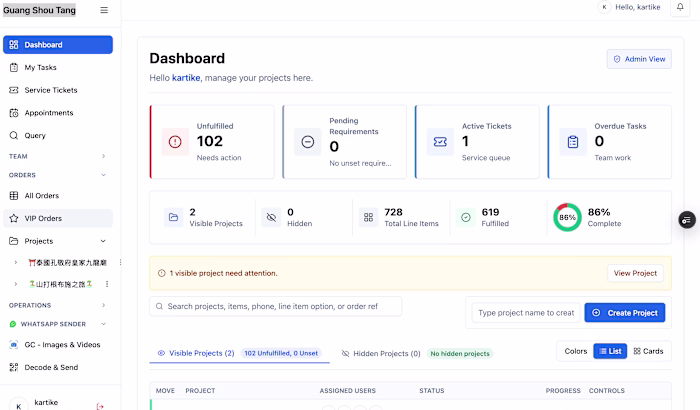Click the kartike name link in greeting
Screen dimensions: 700x410
[x=186, y=78]
